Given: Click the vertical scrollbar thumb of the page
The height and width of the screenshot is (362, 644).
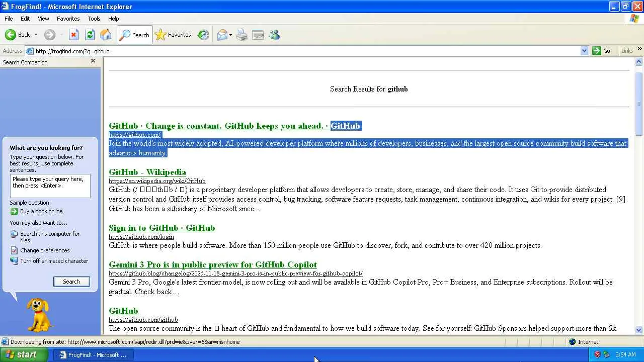Looking at the screenshot, I should 639,103.
